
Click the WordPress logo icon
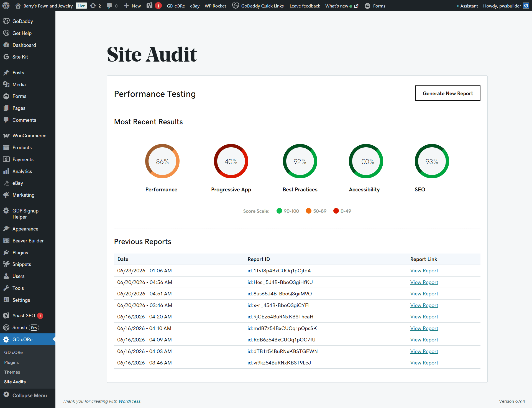point(6,6)
